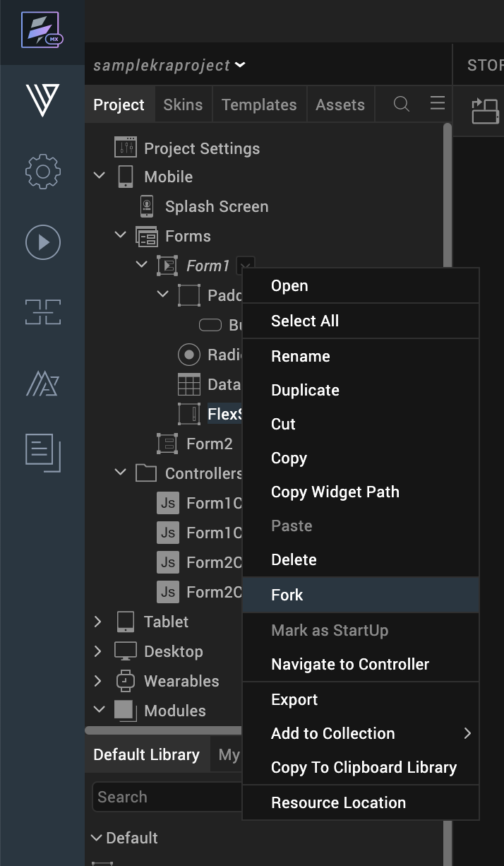The width and height of the screenshot is (504, 866).
Task: Open the settings gear in left sidebar
Action: tap(42, 172)
